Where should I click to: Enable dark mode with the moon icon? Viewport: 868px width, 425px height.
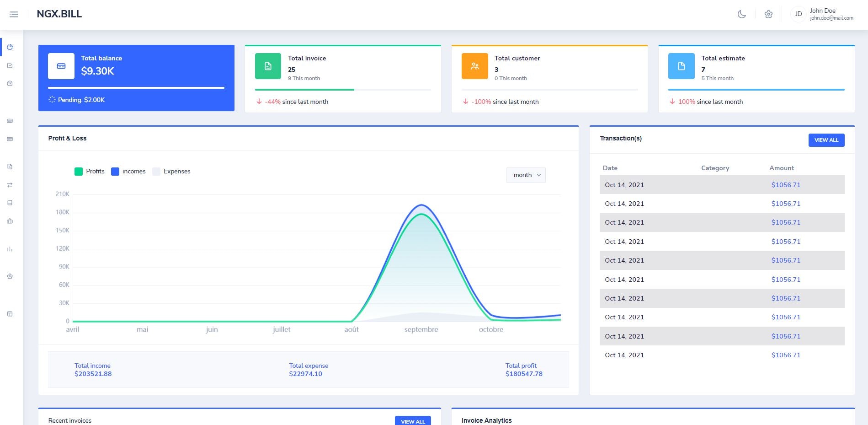(741, 14)
